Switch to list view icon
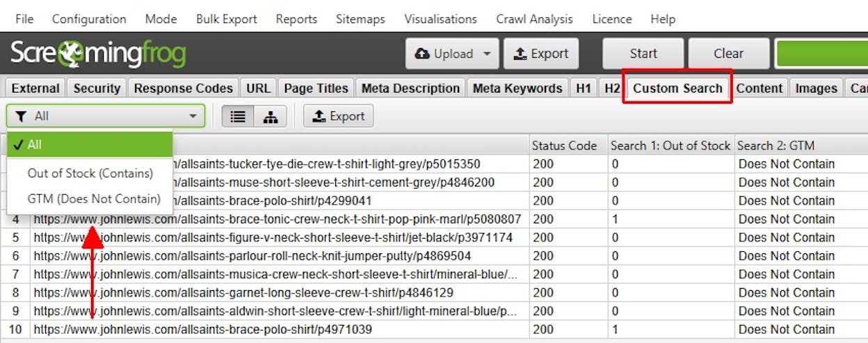The height and width of the screenshot is (343, 868). click(x=238, y=117)
